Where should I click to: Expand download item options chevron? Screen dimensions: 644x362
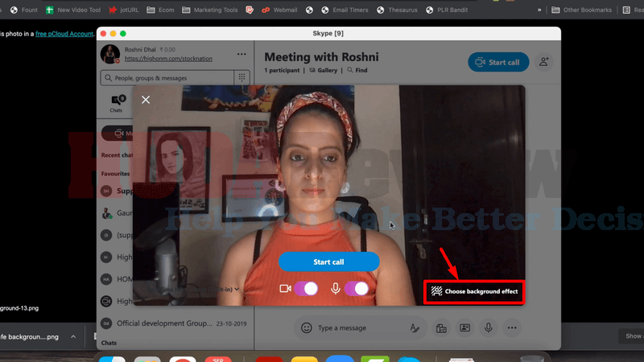point(73,336)
